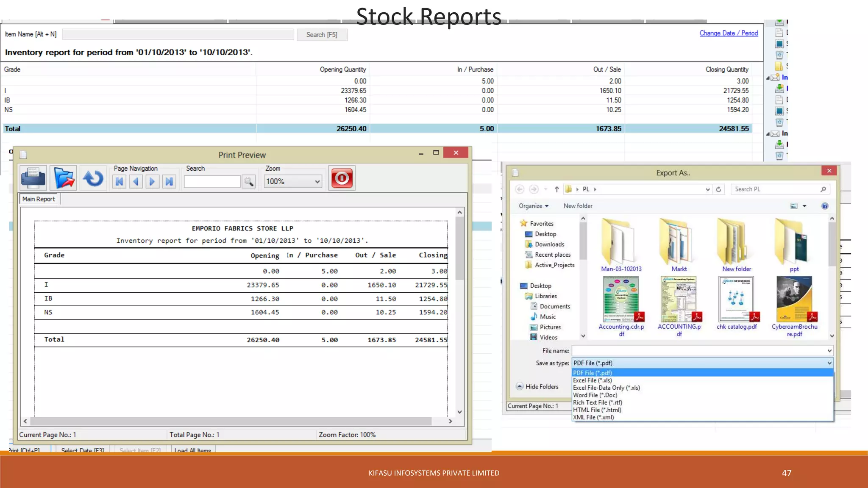This screenshot has height=488, width=868.
Task: Select Accounting.cdr.pdf file
Action: pyautogui.click(x=621, y=306)
